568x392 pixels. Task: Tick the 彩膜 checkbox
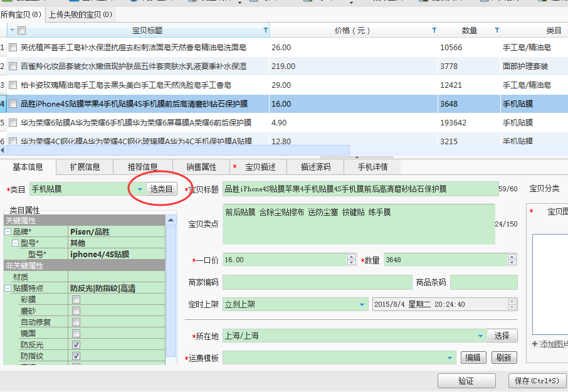pyautogui.click(x=76, y=300)
